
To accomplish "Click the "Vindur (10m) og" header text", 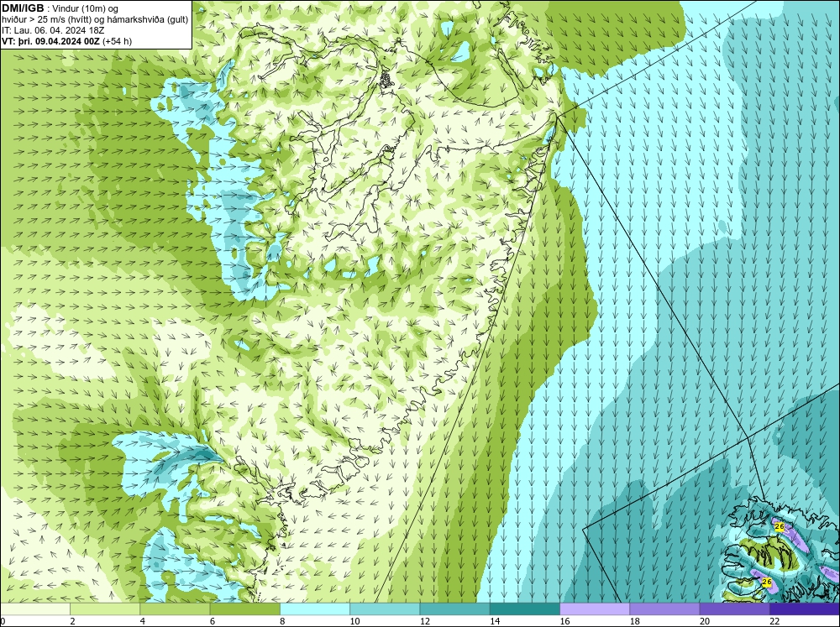I will click(85, 8).
